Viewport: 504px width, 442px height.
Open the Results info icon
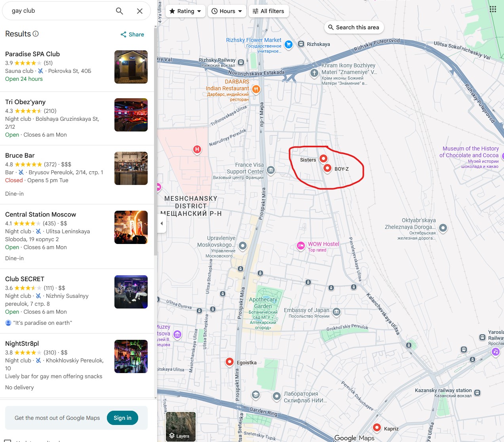click(x=36, y=34)
